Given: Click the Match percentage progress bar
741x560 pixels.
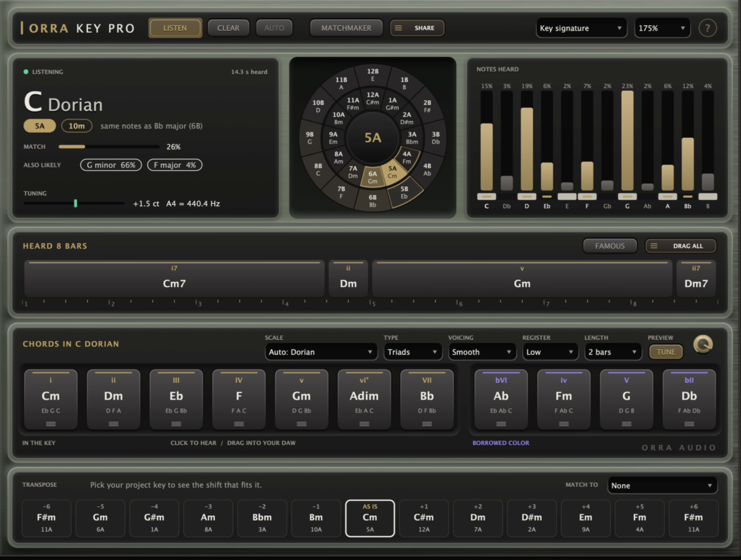Looking at the screenshot, I should 109,147.
